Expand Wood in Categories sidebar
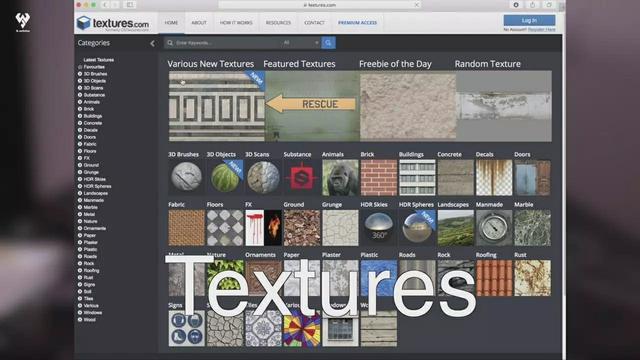Screen dimensions: 640x360 pos(80,320)
